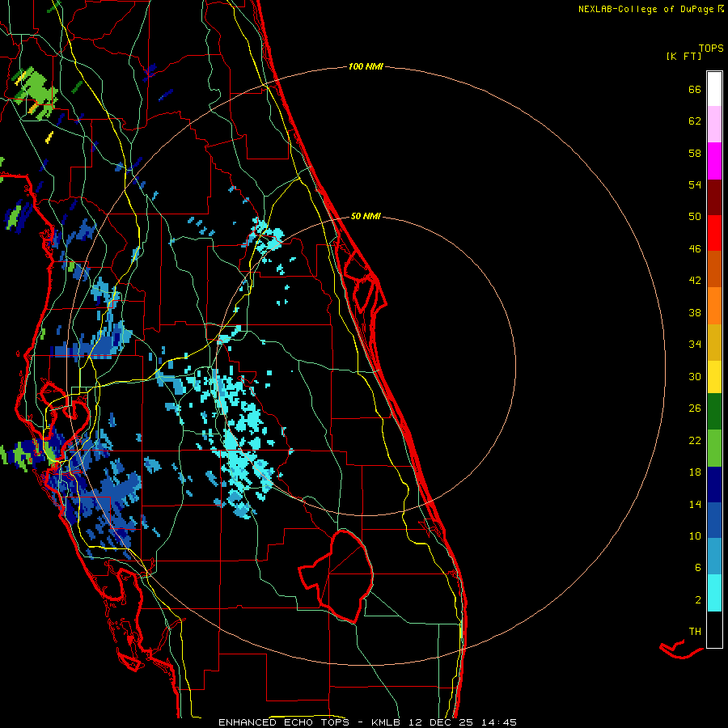Click the dark red 54 kft legend swatch
The image size is (728, 728).
(714, 198)
